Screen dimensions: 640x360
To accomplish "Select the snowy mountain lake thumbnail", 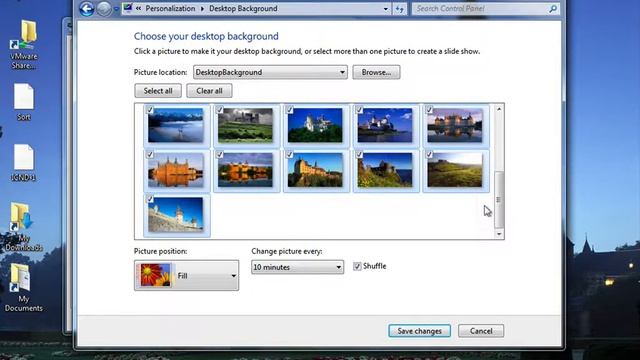I will pos(176,126).
